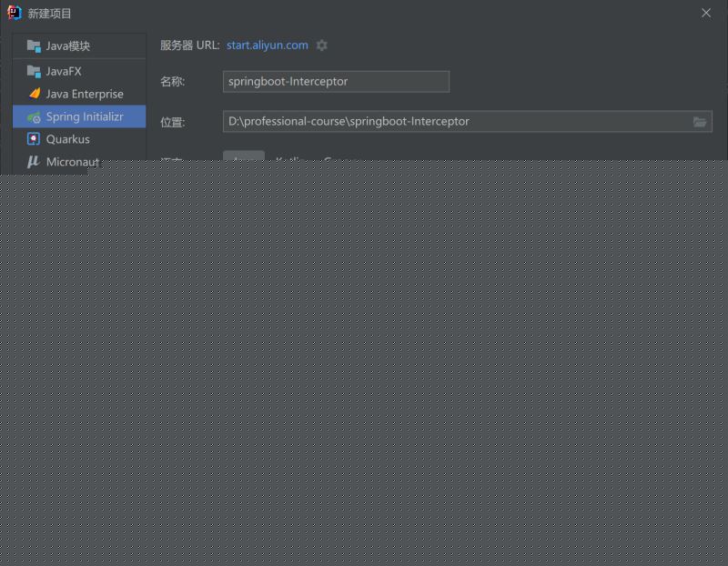The width and height of the screenshot is (728, 566).
Task: Click the Java Enterprise orange icon
Action: [34, 94]
